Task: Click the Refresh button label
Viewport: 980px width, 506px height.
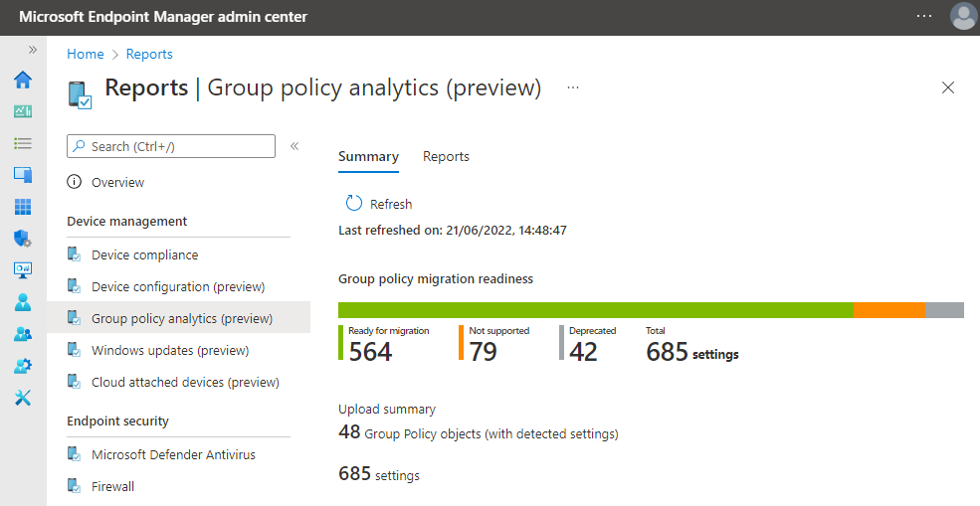Action: pyautogui.click(x=391, y=204)
